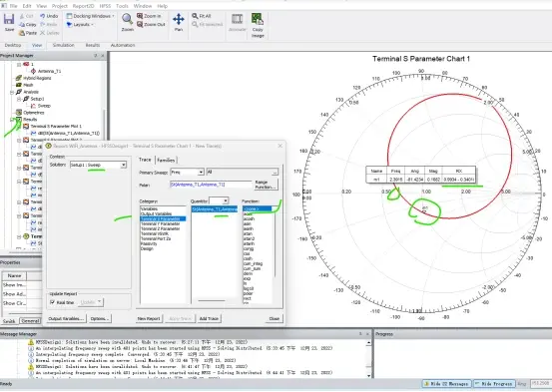
Task: Click the Range Function... button
Action: pyautogui.click(x=266, y=185)
